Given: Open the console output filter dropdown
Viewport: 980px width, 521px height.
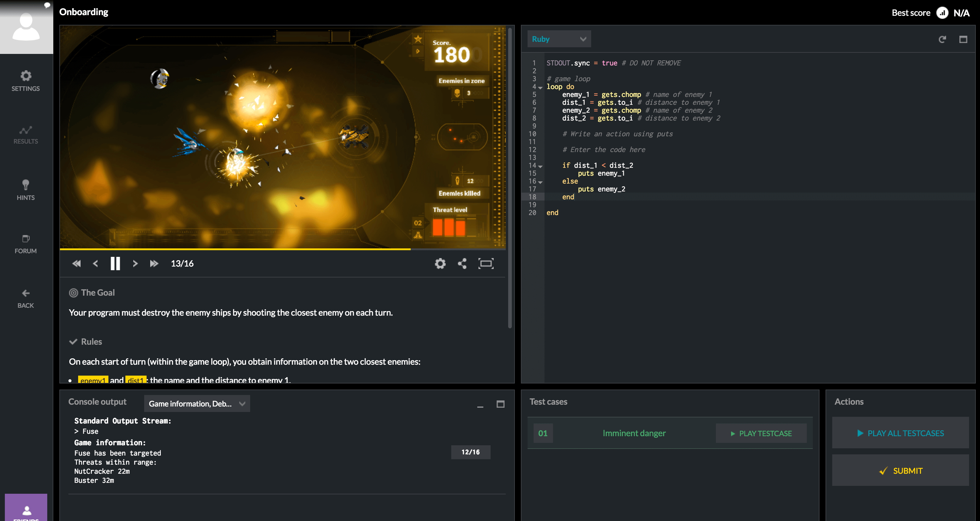Looking at the screenshot, I should coord(197,404).
